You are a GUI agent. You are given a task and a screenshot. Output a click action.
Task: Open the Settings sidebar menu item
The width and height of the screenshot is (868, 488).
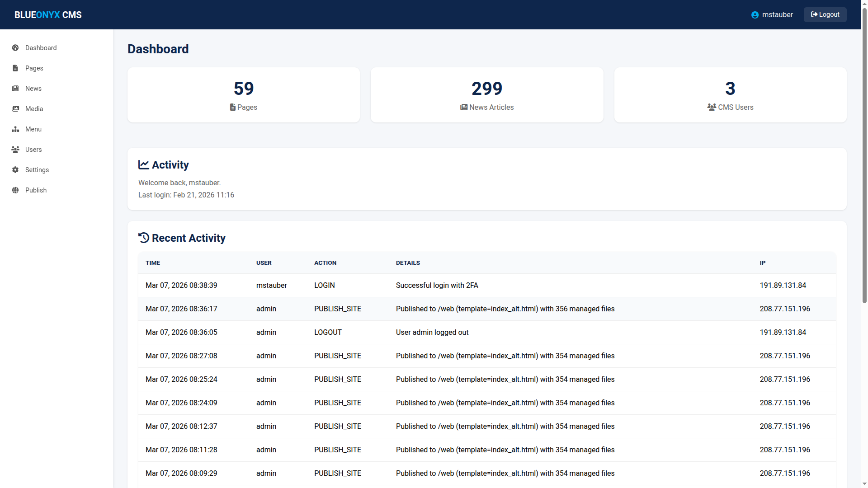37,170
